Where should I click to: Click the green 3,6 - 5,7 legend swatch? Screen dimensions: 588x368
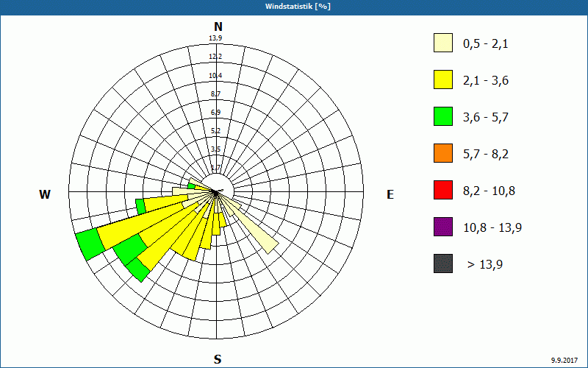[443, 116]
